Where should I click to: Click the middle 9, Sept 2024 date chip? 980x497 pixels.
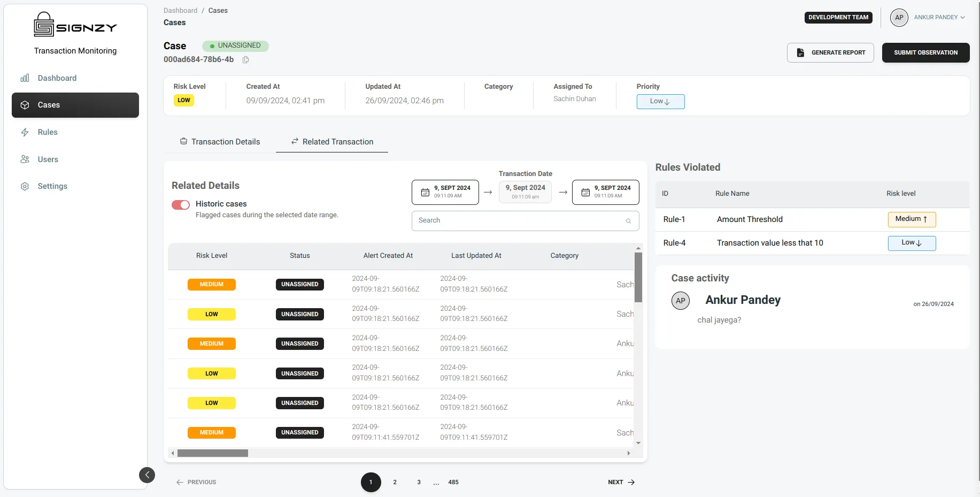(x=525, y=192)
